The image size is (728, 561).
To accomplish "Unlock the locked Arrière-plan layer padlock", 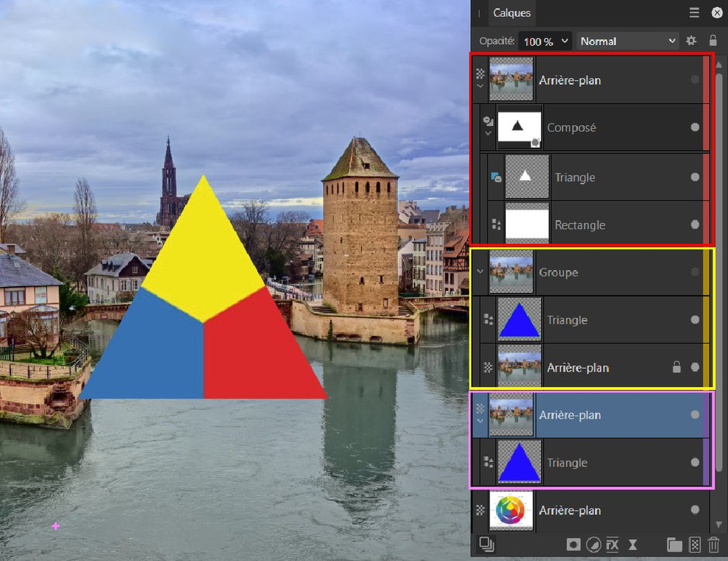I will (x=676, y=367).
